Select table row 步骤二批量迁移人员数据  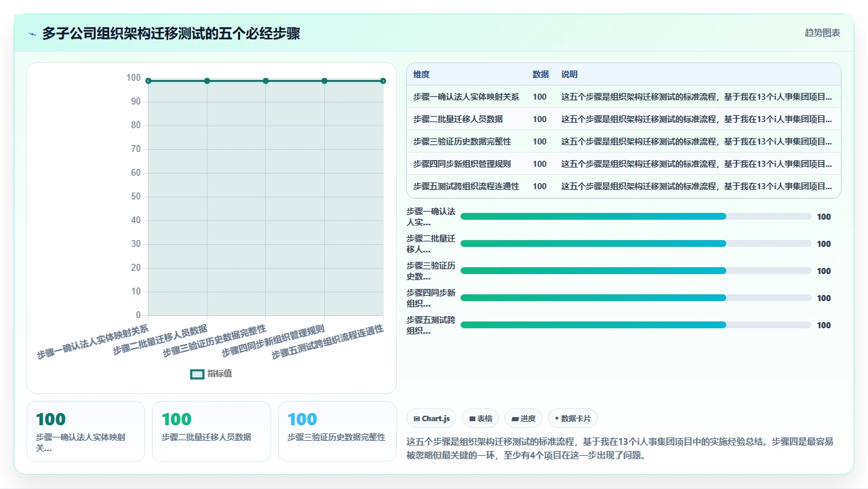pos(623,119)
